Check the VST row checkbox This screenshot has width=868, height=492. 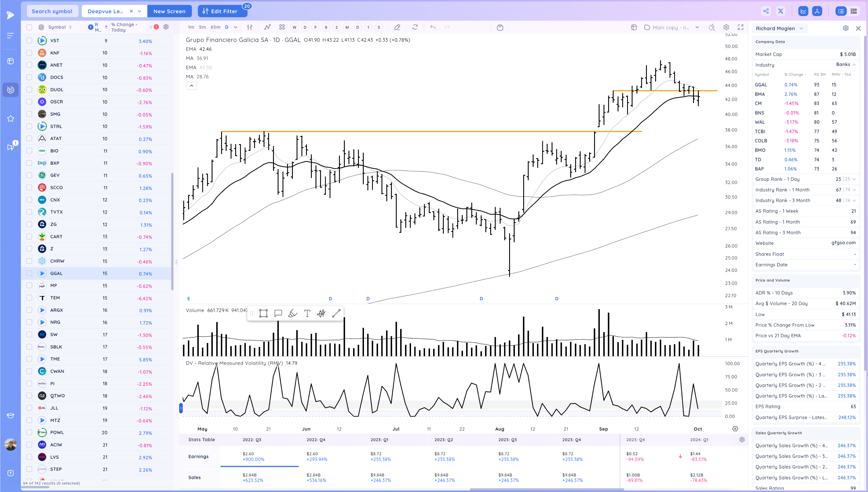point(29,41)
